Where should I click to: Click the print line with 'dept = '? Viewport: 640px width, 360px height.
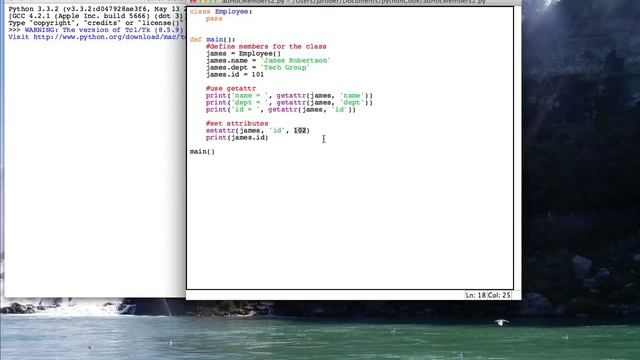289,102
